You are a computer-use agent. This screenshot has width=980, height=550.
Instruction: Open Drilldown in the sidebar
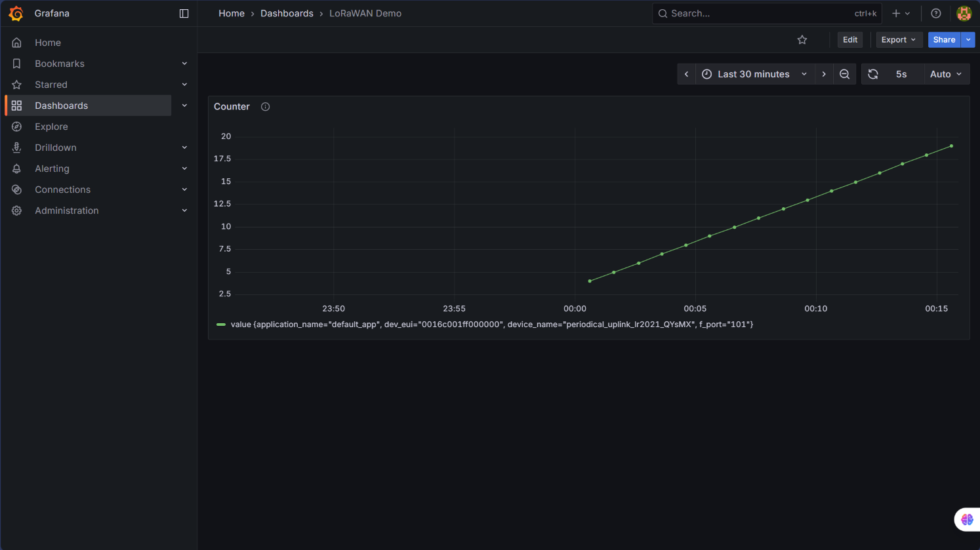click(x=56, y=147)
